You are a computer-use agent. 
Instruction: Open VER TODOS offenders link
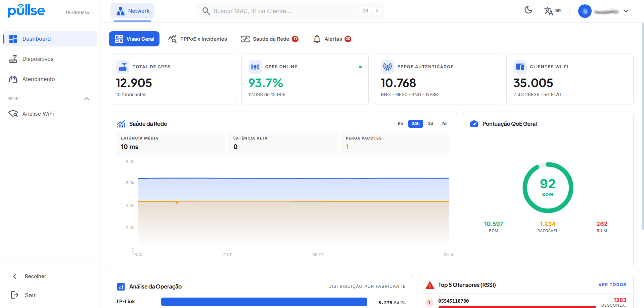coord(612,285)
